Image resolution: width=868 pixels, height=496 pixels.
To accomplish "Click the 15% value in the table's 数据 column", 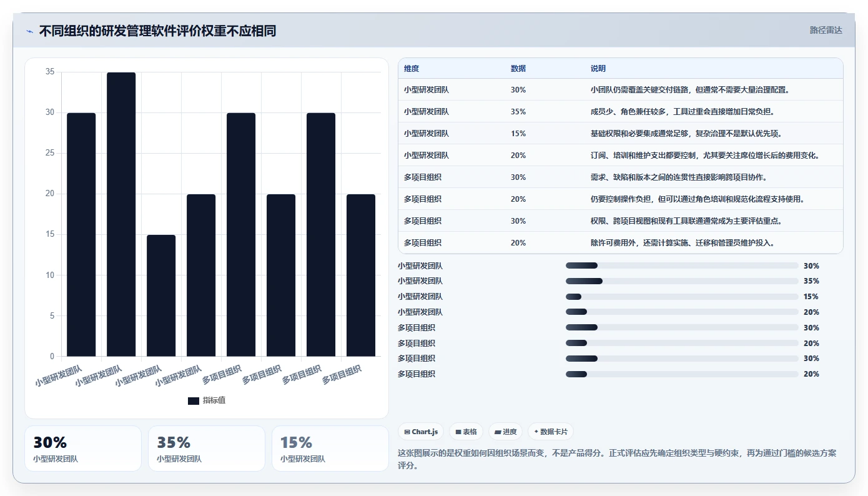I will tap(518, 134).
